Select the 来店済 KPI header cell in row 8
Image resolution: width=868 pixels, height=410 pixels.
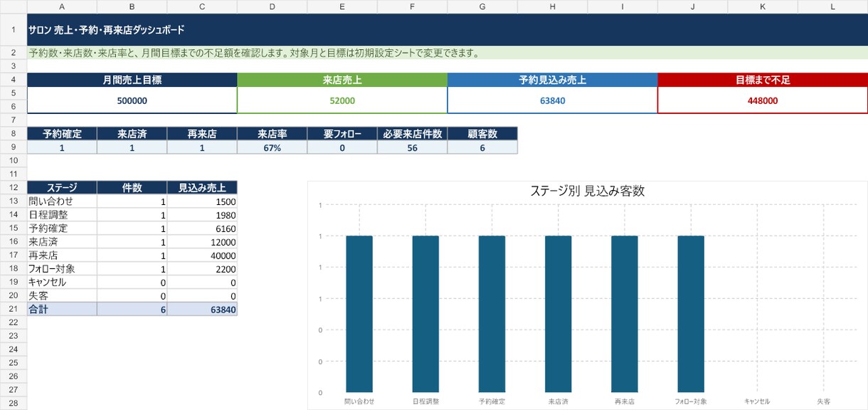132,134
